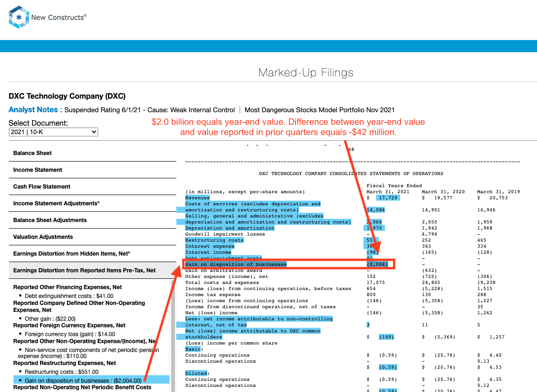Viewport: 537px width, 392px height.
Task: Click the Goodwill impairment losses row label
Action: [225, 234]
